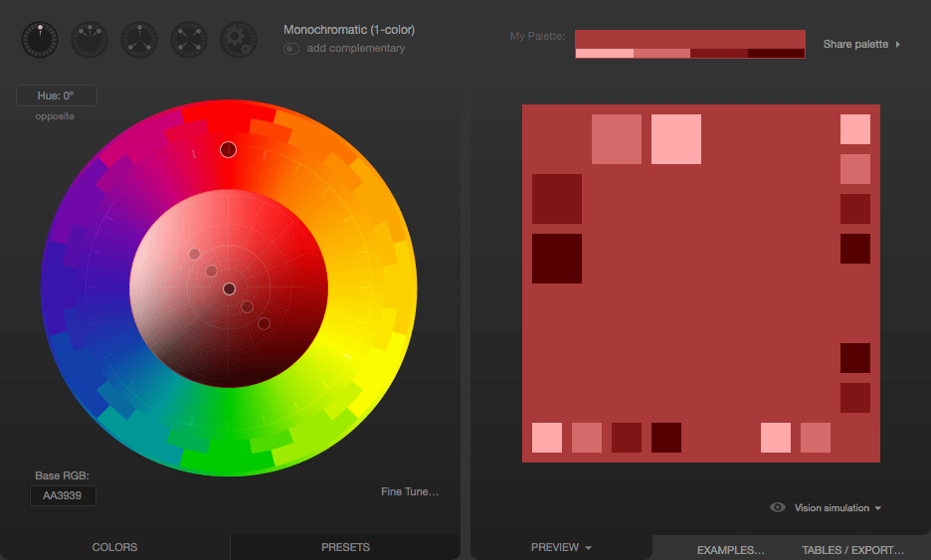Switch to the Presets tab

(x=345, y=547)
